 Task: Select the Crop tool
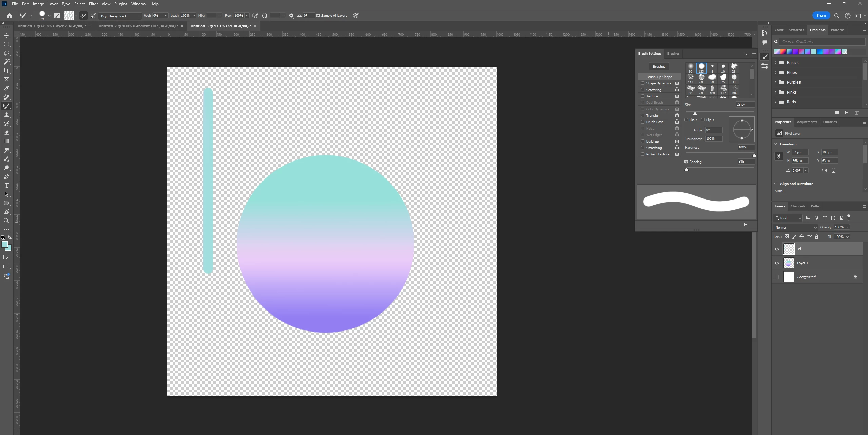pyautogui.click(x=6, y=71)
